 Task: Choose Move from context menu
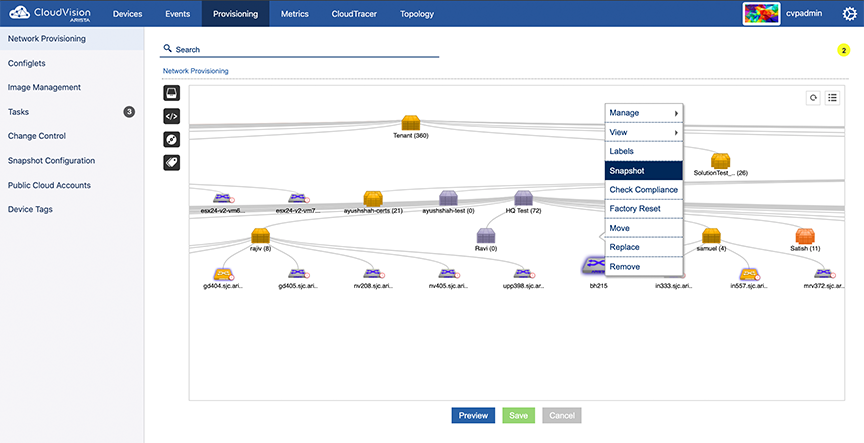coord(644,228)
